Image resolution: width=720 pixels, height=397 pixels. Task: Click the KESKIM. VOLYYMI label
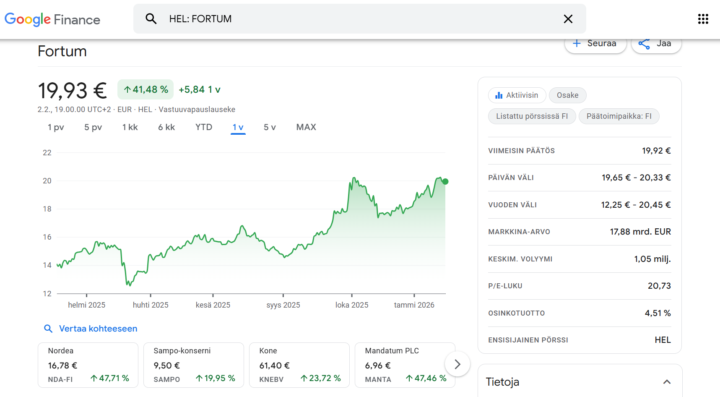(520, 259)
